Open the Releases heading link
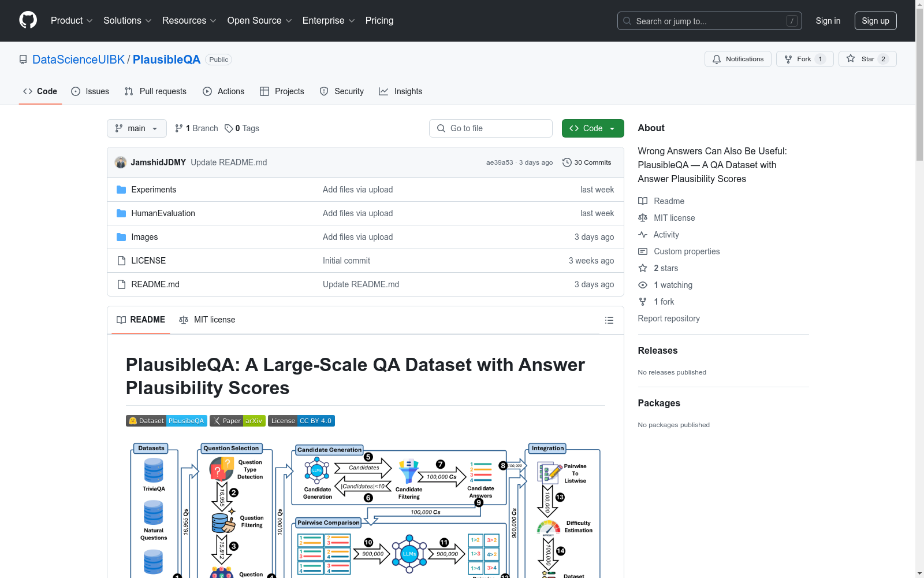This screenshot has width=924, height=578. click(658, 350)
